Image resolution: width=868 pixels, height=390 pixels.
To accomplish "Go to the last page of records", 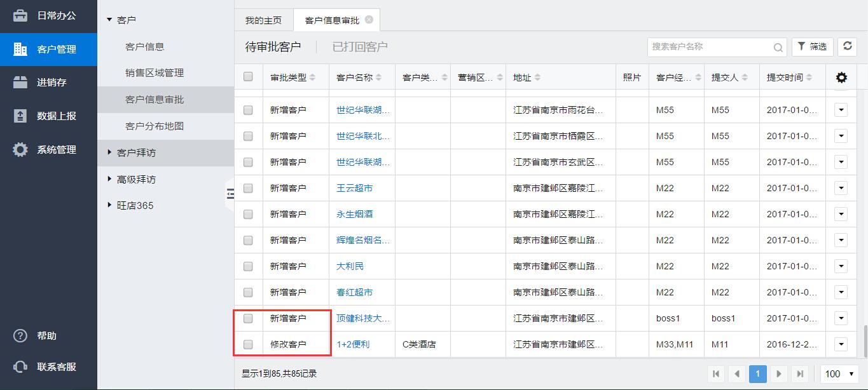I will tap(800, 373).
